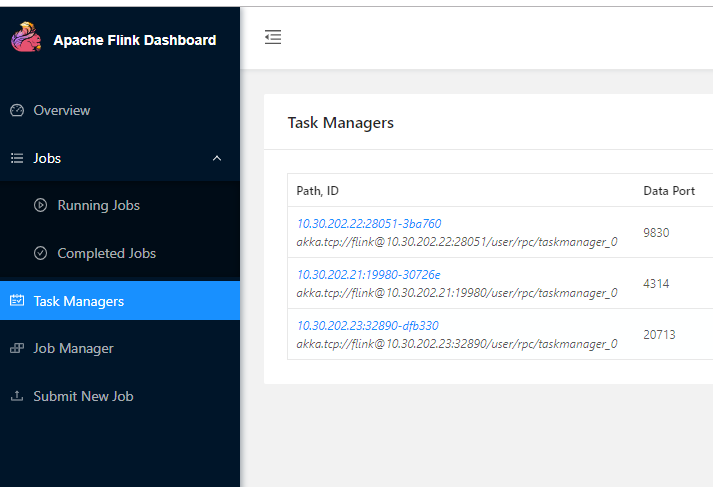Open the Job Manager page

tap(73, 348)
